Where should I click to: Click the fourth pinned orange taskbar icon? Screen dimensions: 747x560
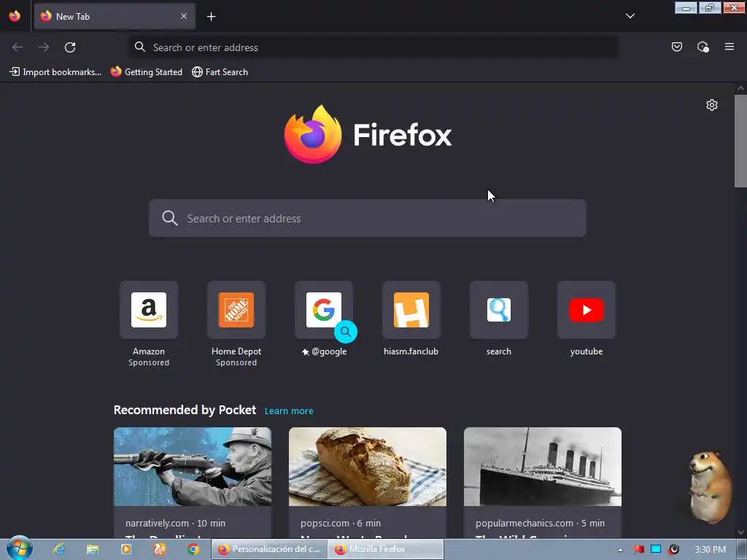pos(160,550)
